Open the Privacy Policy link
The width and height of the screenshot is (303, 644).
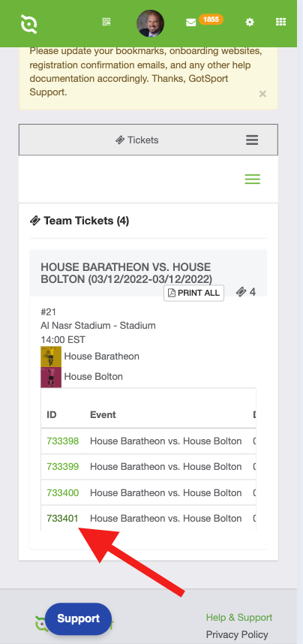237,634
